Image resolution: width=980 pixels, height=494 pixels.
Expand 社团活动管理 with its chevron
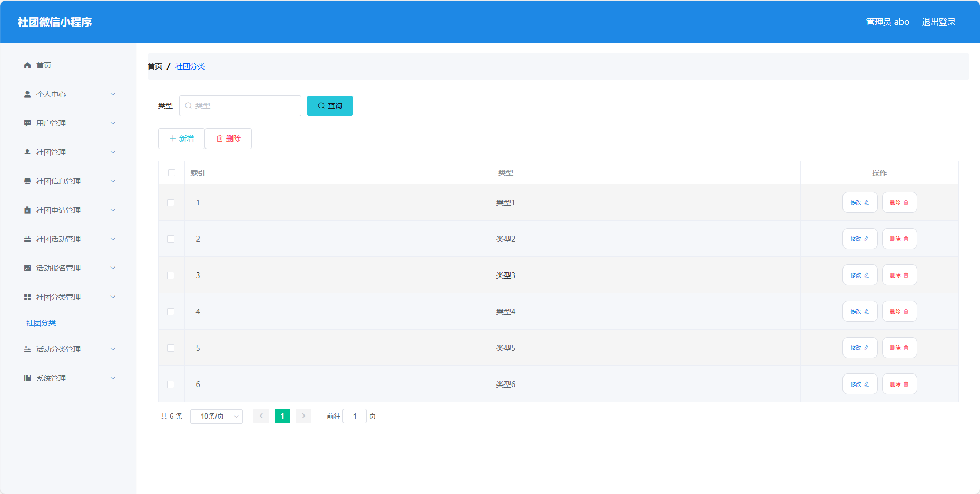113,239
